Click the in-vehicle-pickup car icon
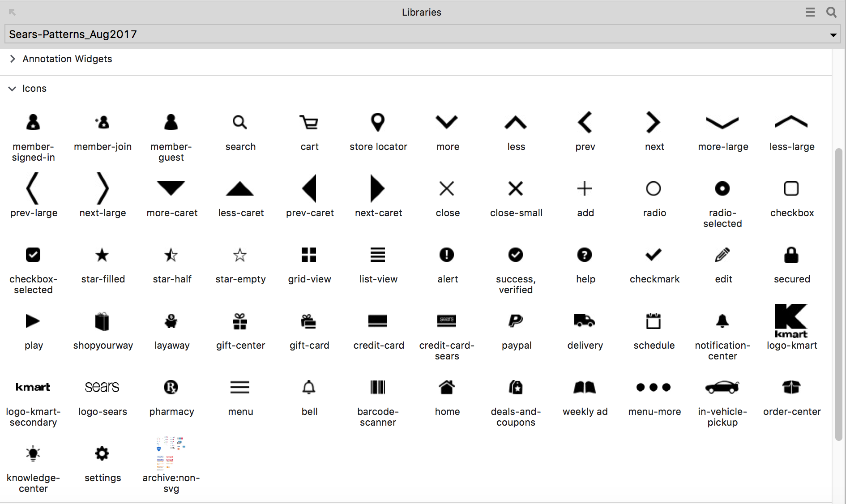Viewport: 846px width, 504px height. pos(722,387)
